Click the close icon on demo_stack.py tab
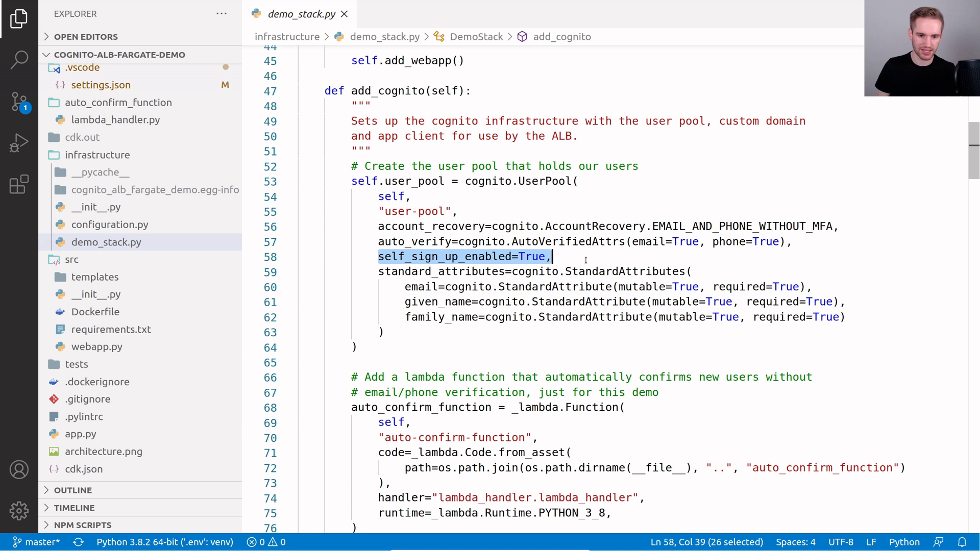Viewport: 980px width, 551px height. (x=344, y=13)
